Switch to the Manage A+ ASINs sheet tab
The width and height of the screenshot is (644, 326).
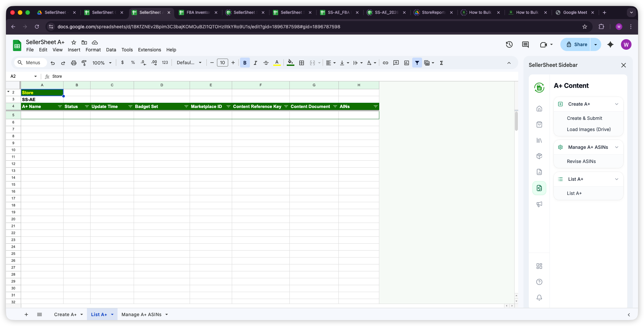pos(142,314)
